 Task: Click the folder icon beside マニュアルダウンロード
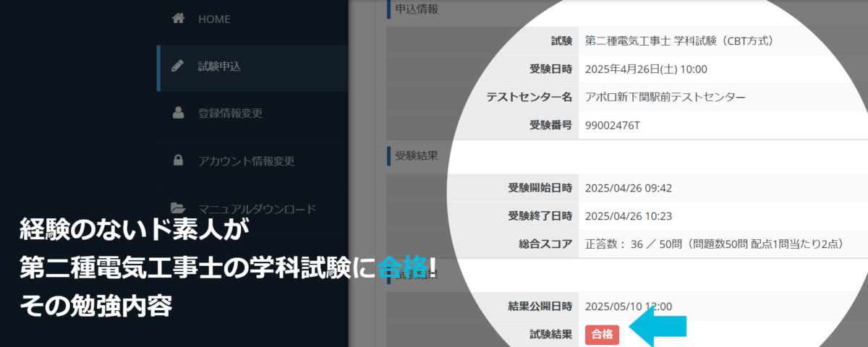(178, 208)
